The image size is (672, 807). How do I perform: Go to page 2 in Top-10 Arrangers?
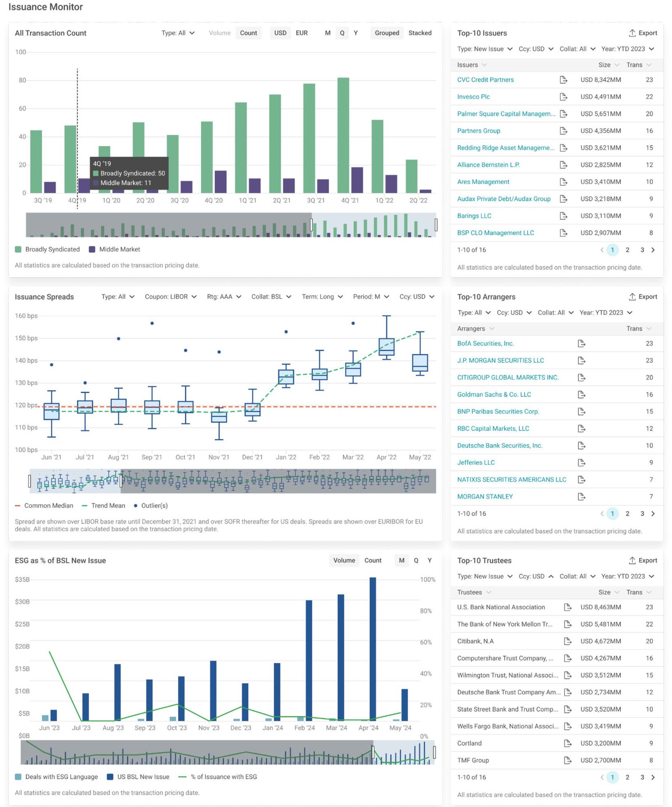tap(627, 514)
